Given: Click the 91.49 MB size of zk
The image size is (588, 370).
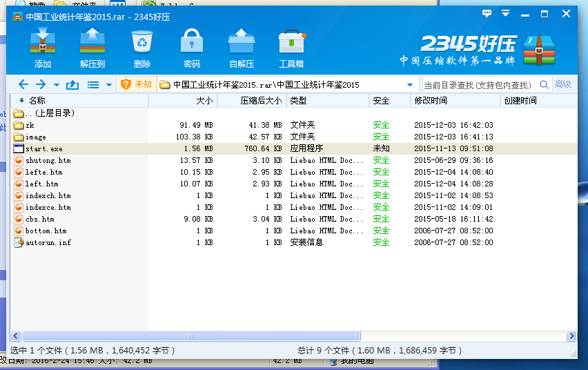Looking at the screenshot, I should pos(196,125).
